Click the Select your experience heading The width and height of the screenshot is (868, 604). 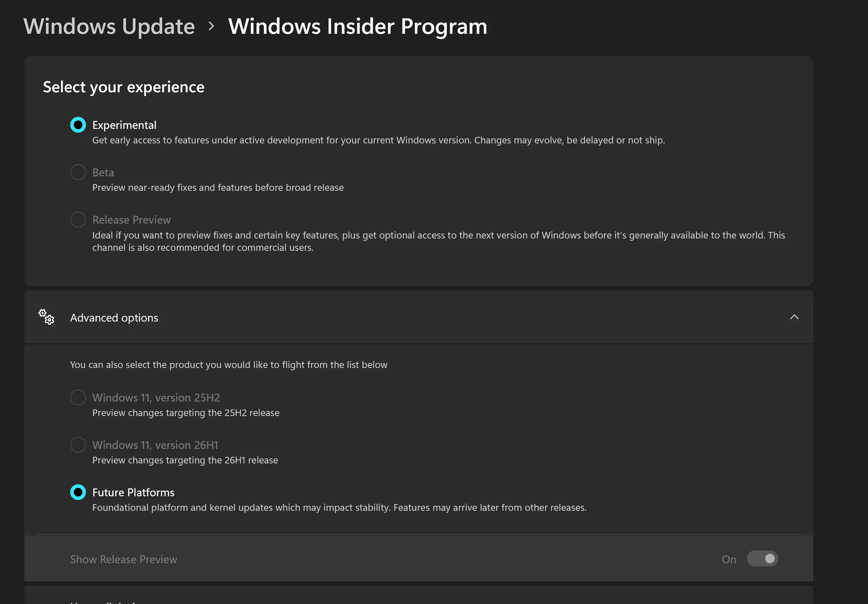pyautogui.click(x=124, y=87)
